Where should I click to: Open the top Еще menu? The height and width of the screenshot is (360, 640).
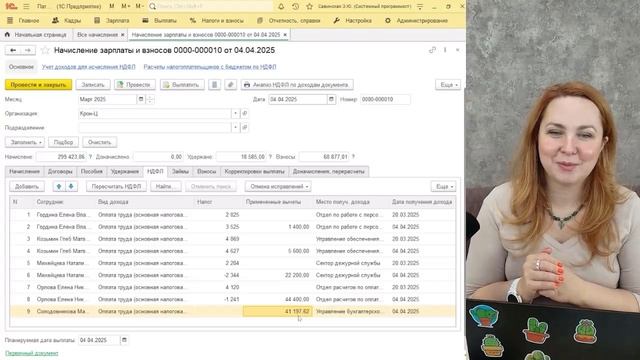tap(448, 85)
